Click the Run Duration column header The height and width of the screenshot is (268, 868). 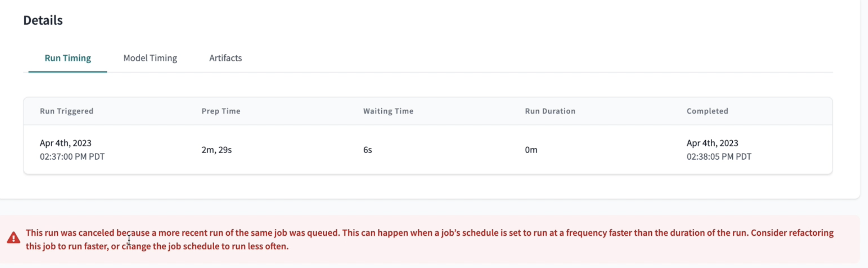(550, 111)
